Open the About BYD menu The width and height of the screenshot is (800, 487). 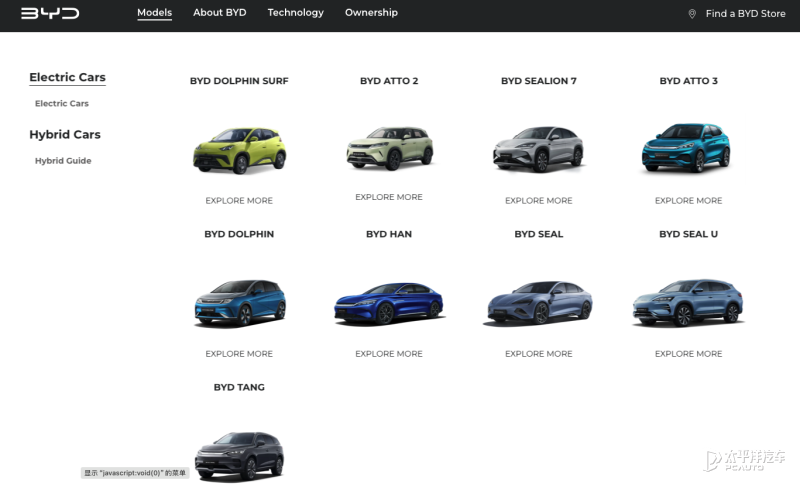pyautogui.click(x=219, y=13)
